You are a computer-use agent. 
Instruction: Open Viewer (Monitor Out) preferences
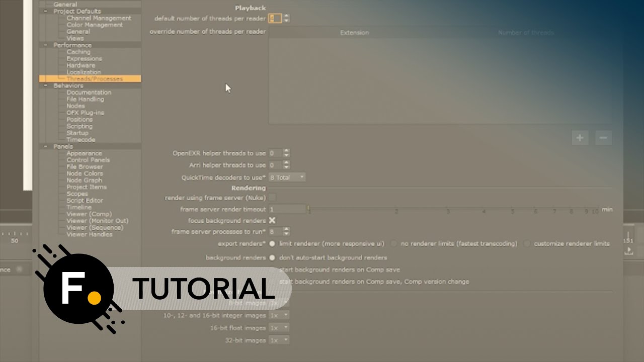click(97, 221)
